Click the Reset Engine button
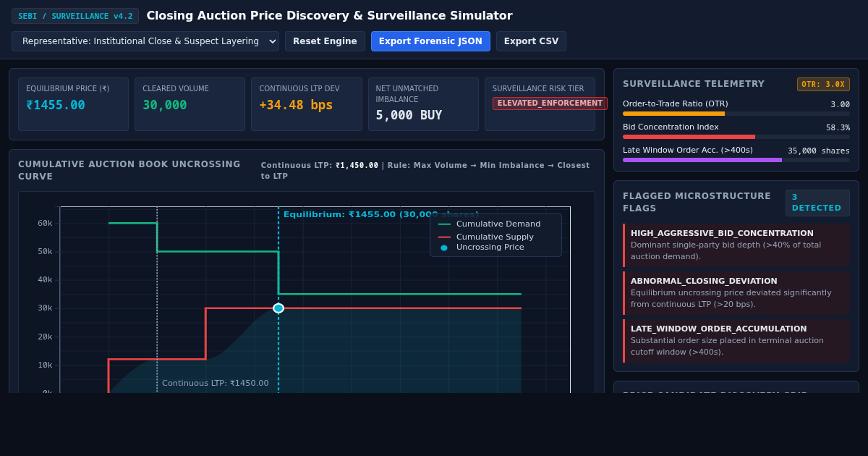868x456 pixels. tap(325, 41)
